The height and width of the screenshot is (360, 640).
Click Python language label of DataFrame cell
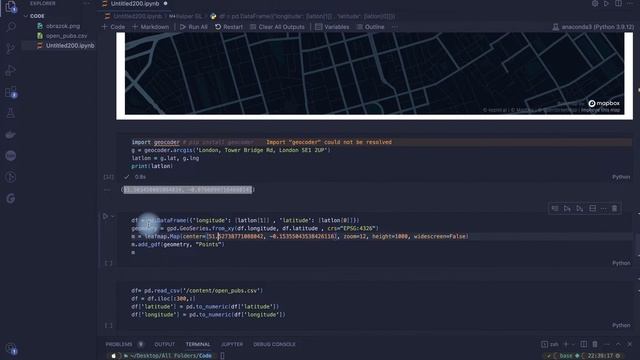click(621, 263)
